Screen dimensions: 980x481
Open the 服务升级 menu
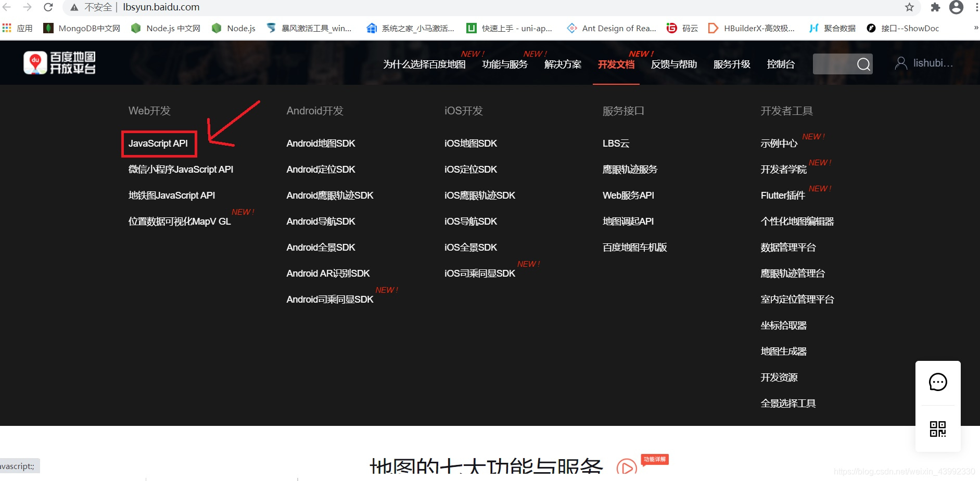coord(732,64)
